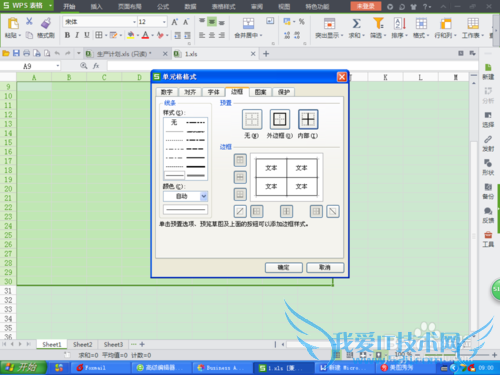This screenshot has height=375, width=500.
Task: Add a new document tab with plus
Action: click(x=266, y=54)
